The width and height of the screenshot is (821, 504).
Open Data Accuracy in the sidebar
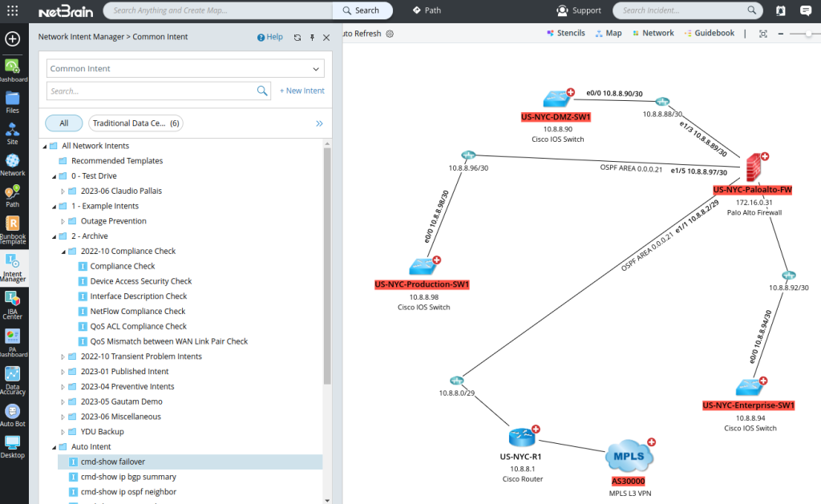[x=13, y=381]
